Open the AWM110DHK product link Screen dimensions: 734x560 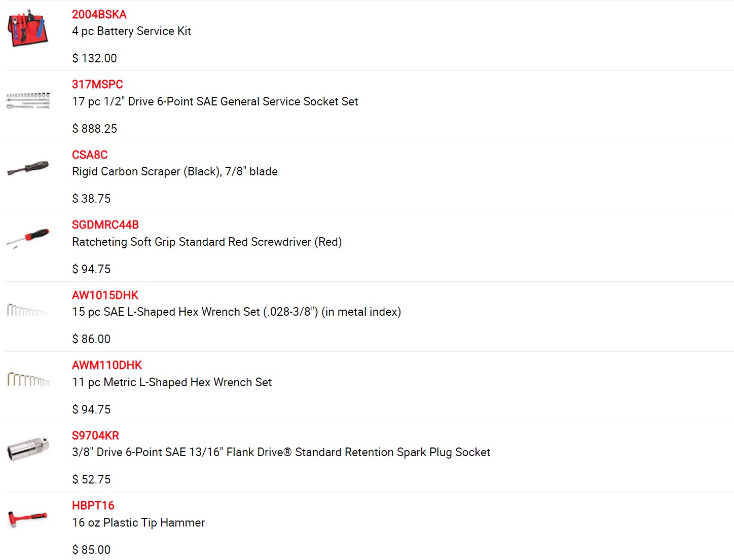(x=107, y=365)
